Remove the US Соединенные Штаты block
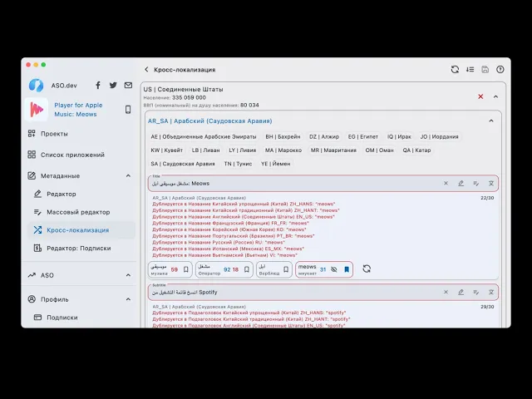This screenshot has height=399, width=532. (480, 96)
